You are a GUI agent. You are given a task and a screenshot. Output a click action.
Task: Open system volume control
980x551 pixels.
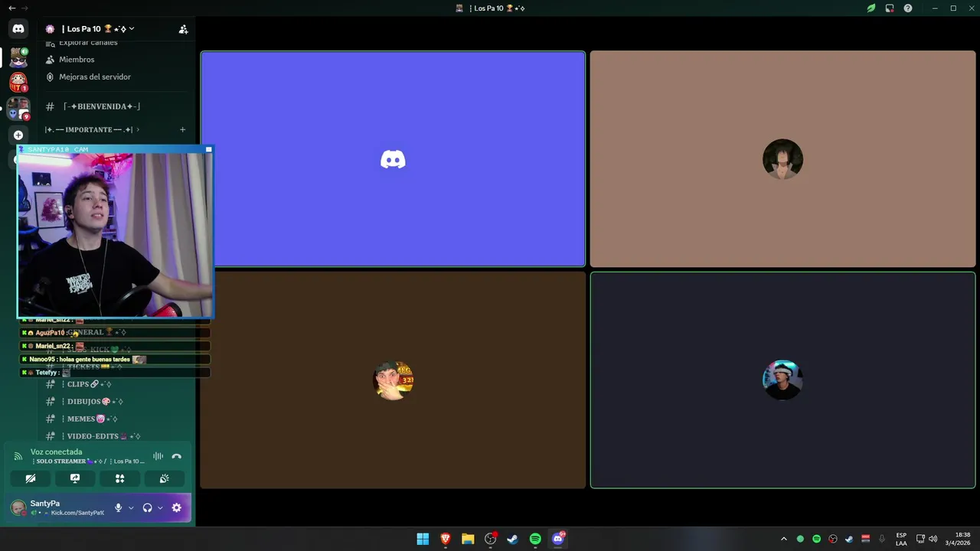(x=933, y=539)
